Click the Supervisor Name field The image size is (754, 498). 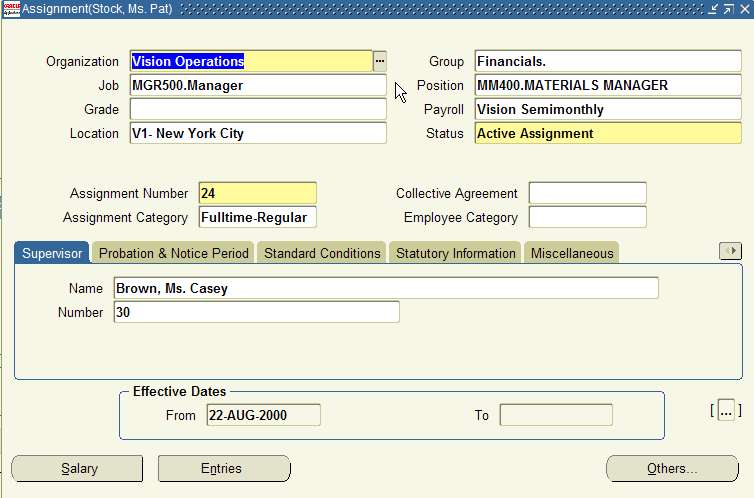tap(386, 289)
